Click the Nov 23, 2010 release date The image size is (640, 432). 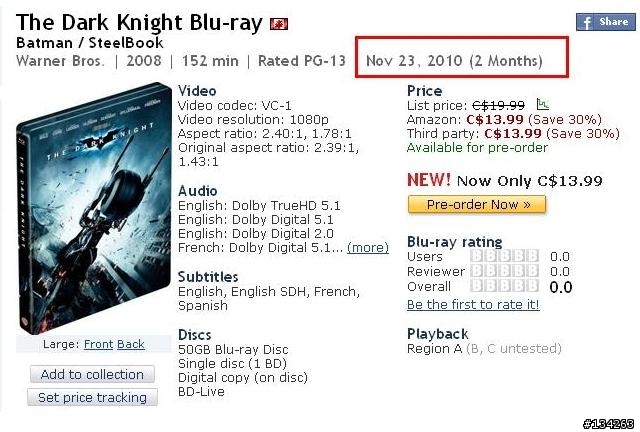click(414, 61)
